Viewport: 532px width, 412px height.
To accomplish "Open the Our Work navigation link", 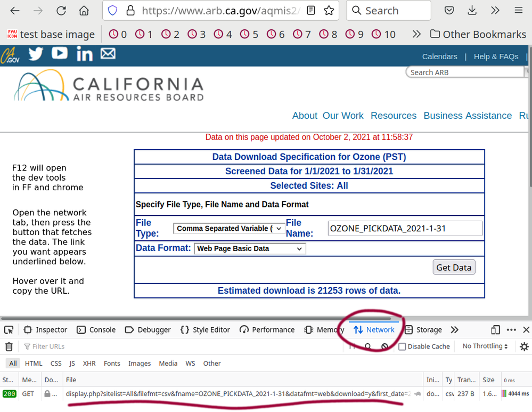I will pos(342,116).
